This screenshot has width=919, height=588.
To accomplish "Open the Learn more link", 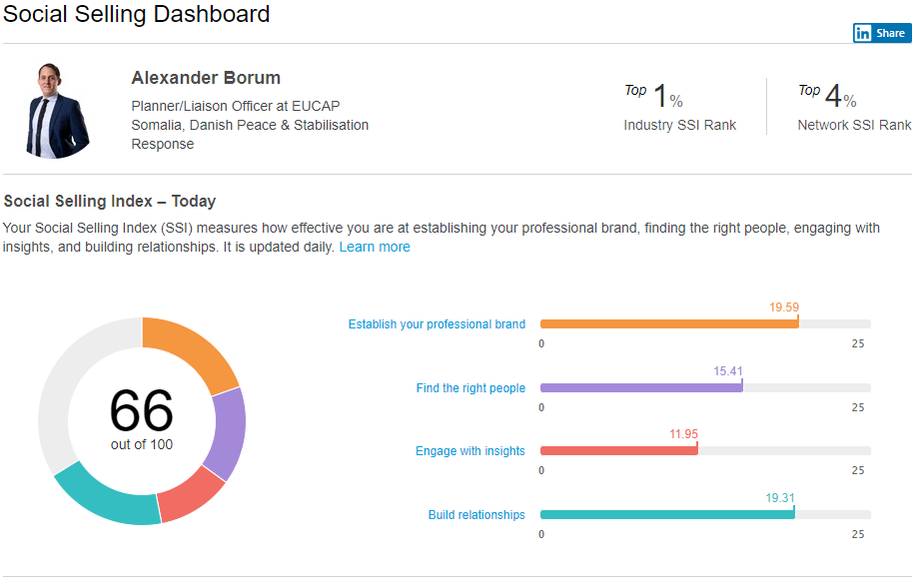I will [375, 247].
